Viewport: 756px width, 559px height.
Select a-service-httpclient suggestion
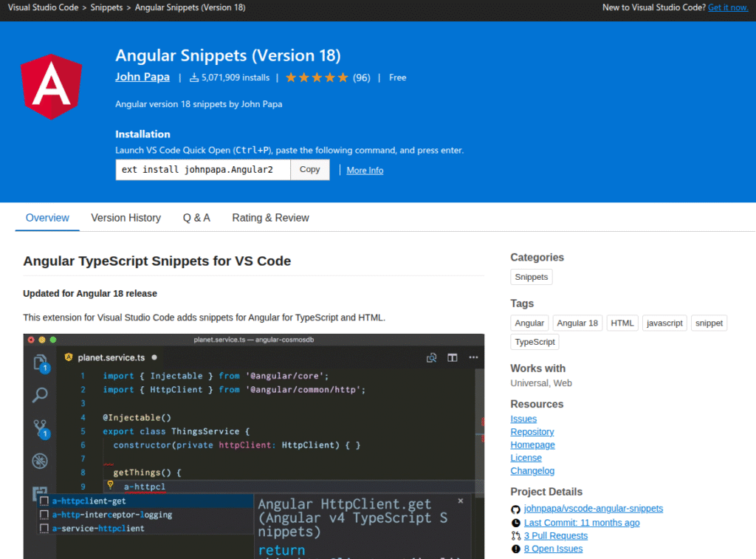point(146,529)
